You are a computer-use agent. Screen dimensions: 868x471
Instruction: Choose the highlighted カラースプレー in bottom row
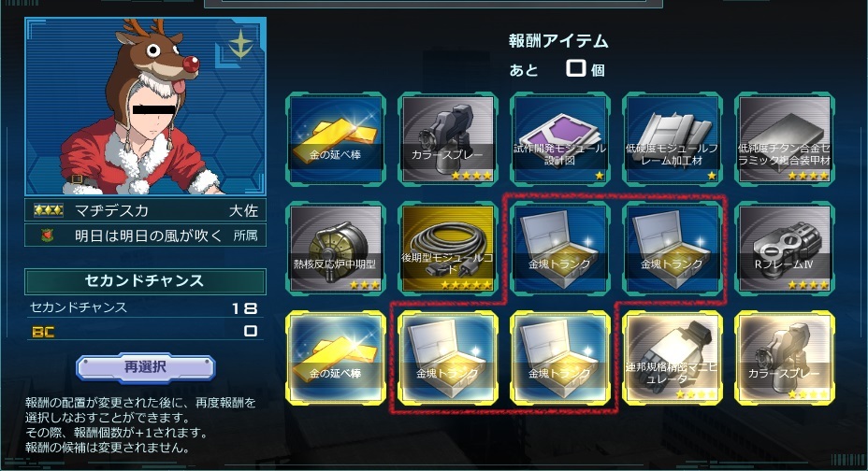coord(785,358)
